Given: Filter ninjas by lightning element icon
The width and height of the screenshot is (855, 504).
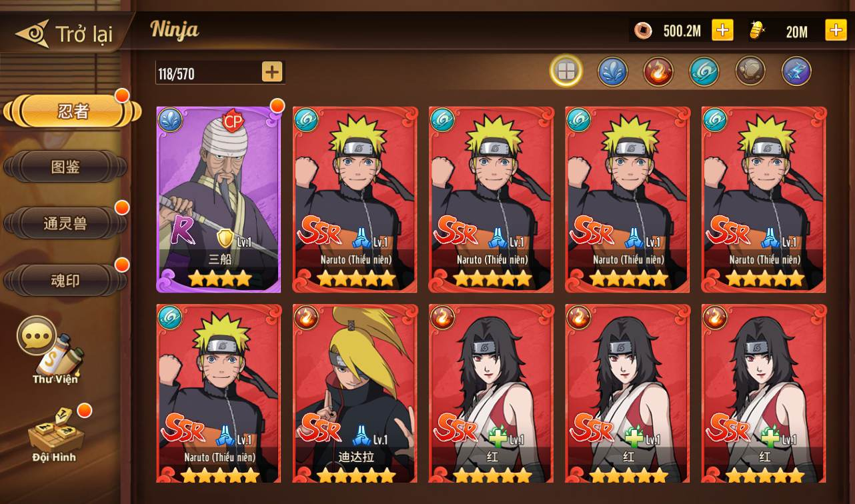Looking at the screenshot, I should (796, 71).
